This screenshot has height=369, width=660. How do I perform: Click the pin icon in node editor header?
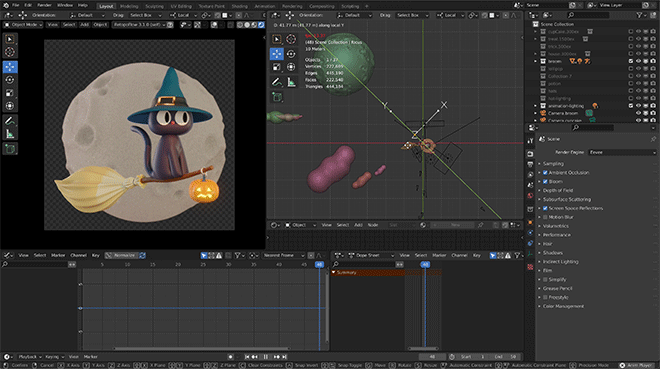[x=481, y=225]
